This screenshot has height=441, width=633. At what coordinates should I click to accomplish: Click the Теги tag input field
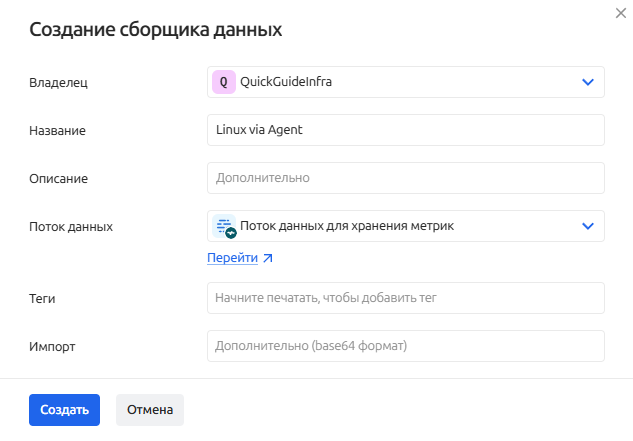(405, 298)
